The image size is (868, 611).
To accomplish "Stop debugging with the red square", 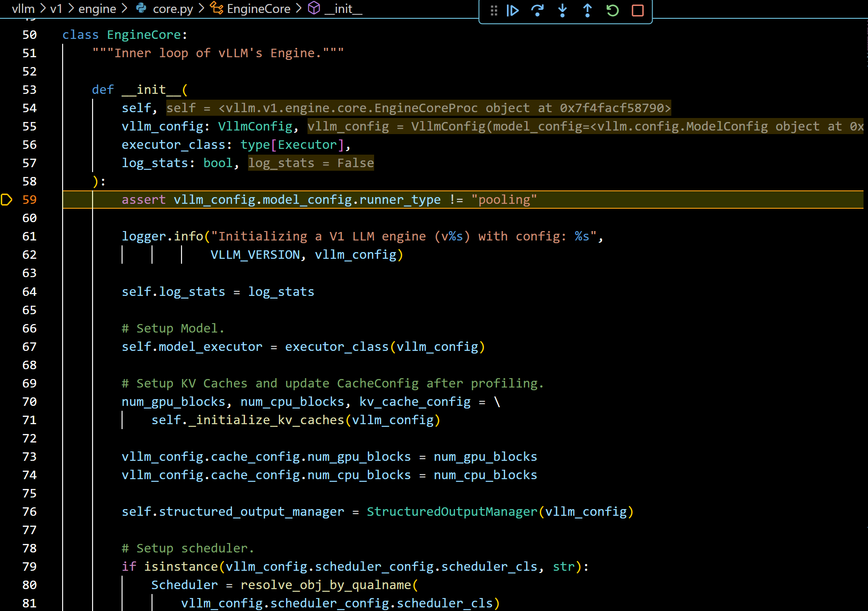I will (x=637, y=10).
